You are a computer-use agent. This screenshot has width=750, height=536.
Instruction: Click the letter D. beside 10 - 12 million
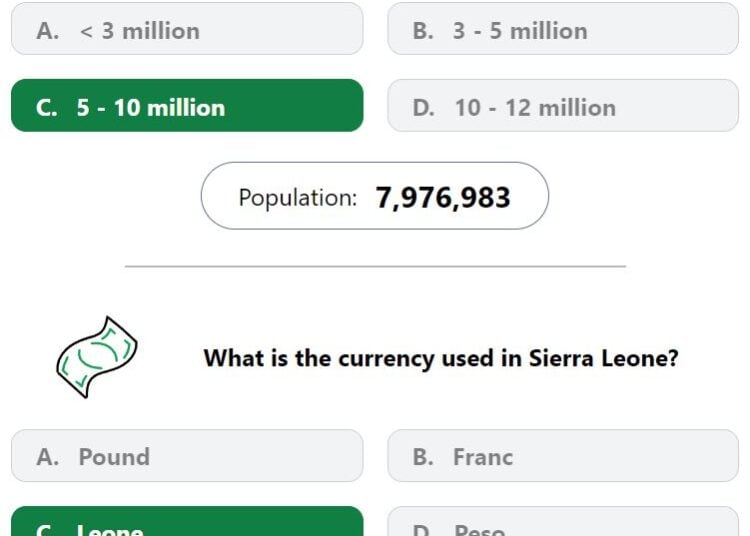424,108
